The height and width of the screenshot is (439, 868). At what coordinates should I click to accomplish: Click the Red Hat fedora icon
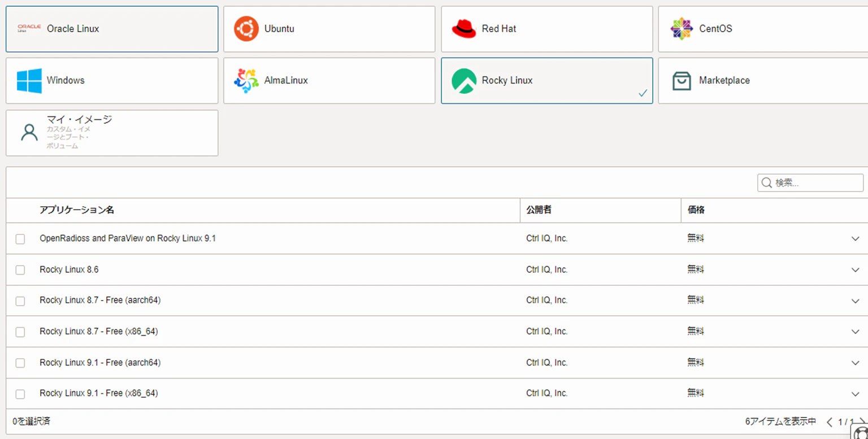click(x=464, y=29)
